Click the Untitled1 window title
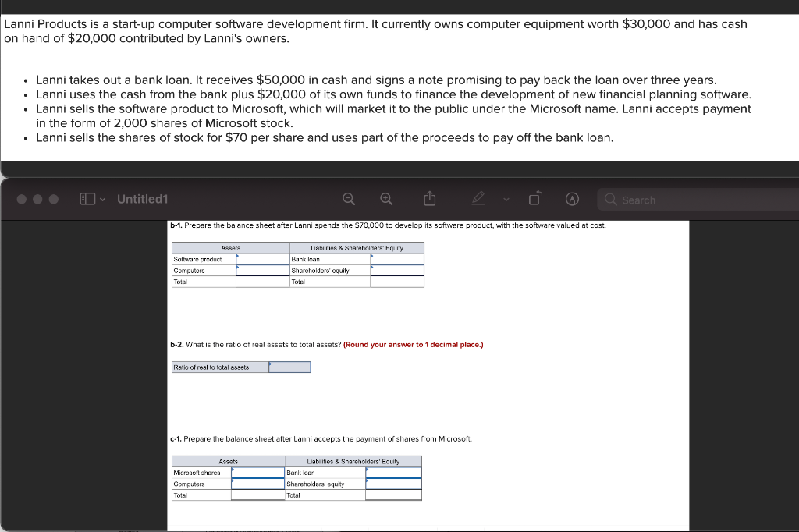The width and height of the screenshot is (799, 532). (142, 199)
